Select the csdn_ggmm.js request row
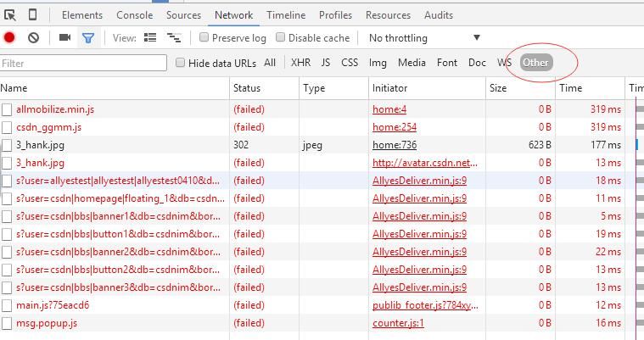644x340 pixels. click(48, 127)
